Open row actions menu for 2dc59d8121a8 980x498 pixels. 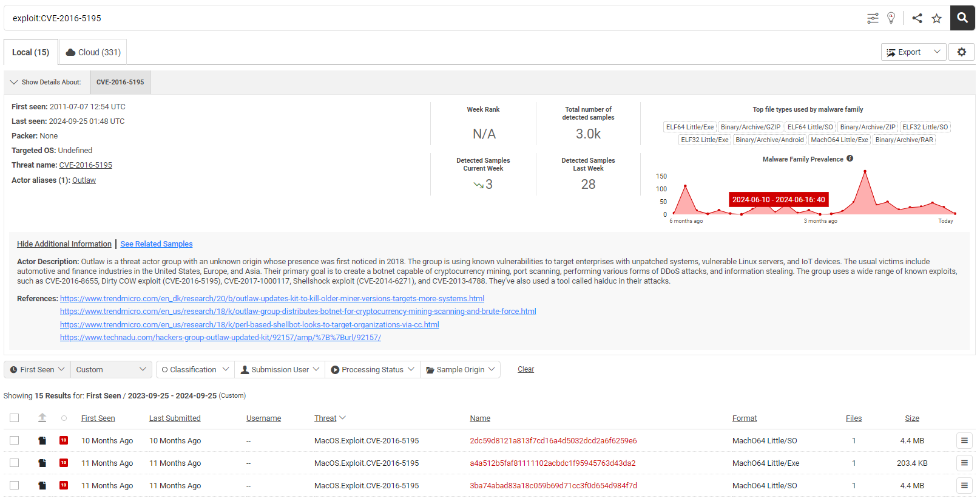[964, 441]
